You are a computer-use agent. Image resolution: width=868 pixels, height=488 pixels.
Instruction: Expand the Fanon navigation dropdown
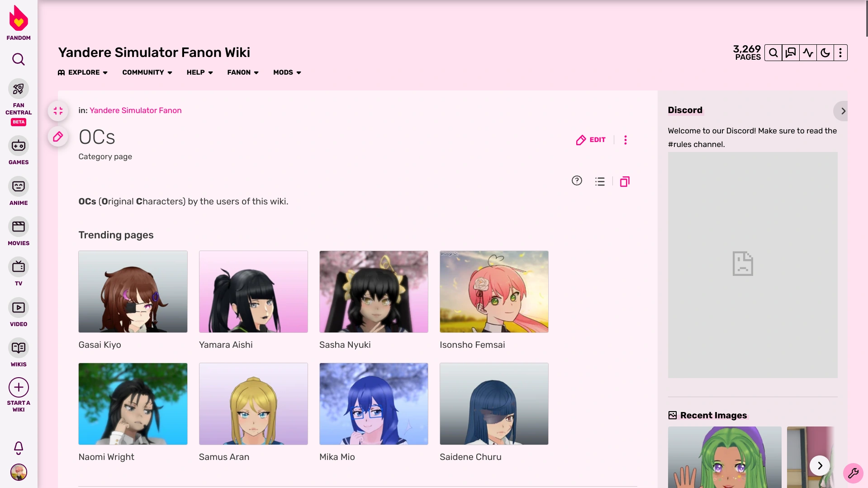[242, 72]
